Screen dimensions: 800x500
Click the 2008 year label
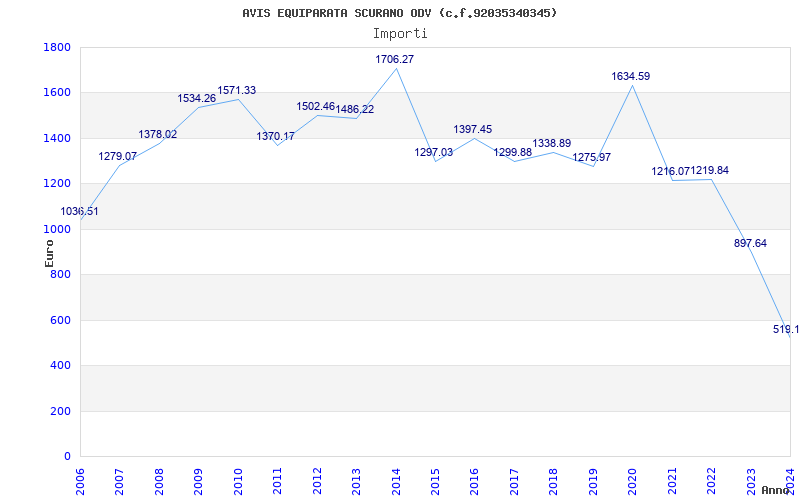click(159, 481)
